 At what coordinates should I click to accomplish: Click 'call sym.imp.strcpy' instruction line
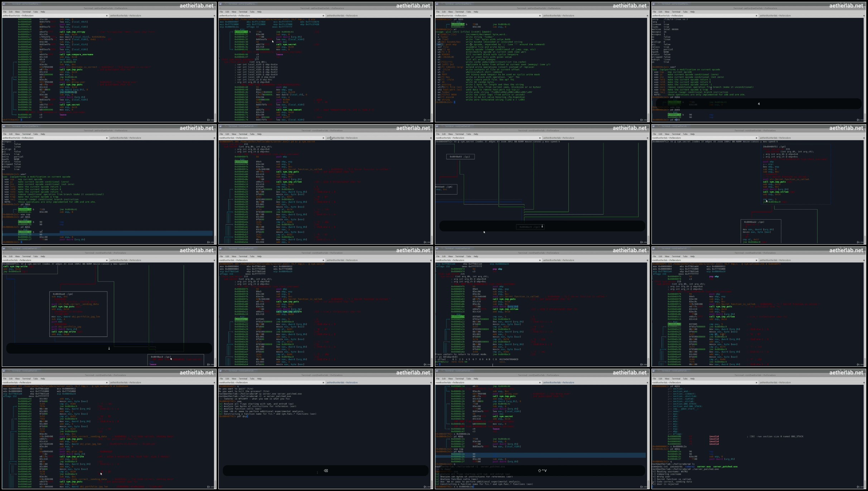click(72, 32)
